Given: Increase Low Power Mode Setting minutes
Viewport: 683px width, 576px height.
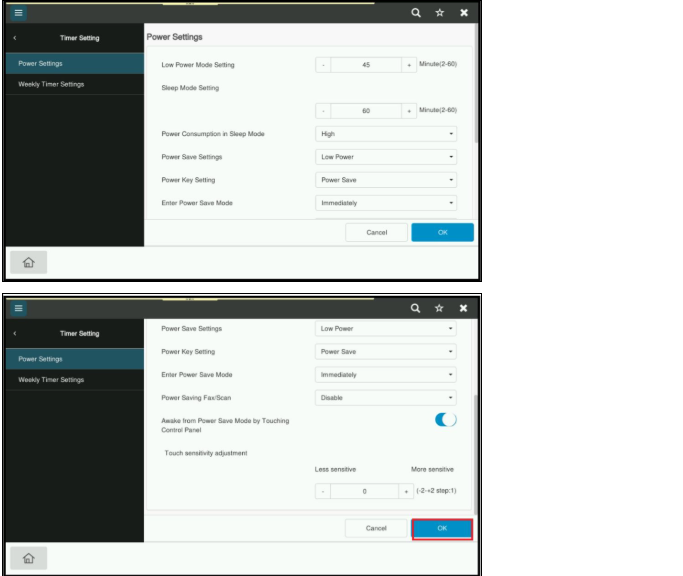Looking at the screenshot, I should [409, 65].
